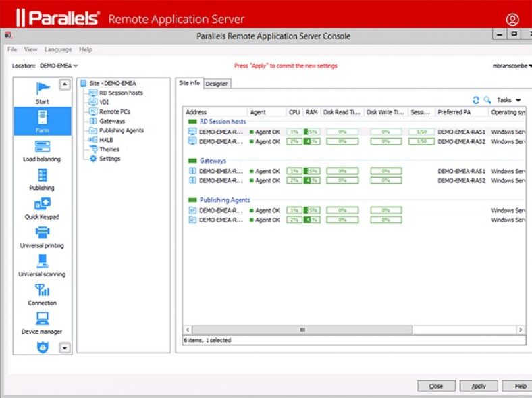Viewport: 532px width, 398px height.
Task: Select Publishing Agents node in site tree
Action: pyautogui.click(x=116, y=130)
